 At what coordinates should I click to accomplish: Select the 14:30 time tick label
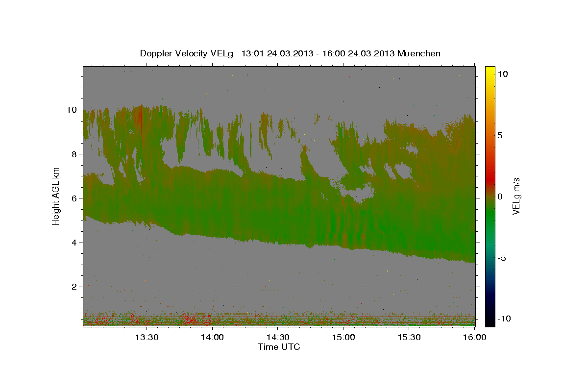(278, 337)
